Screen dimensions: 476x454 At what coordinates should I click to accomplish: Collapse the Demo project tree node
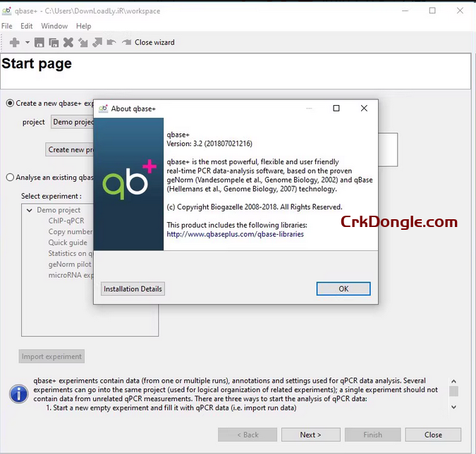pyautogui.click(x=30, y=210)
